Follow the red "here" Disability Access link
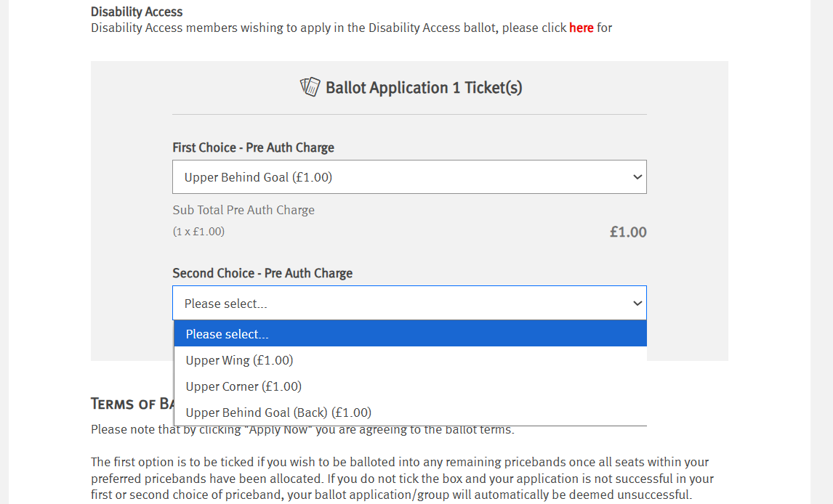The width and height of the screenshot is (833, 504). pyautogui.click(x=581, y=28)
